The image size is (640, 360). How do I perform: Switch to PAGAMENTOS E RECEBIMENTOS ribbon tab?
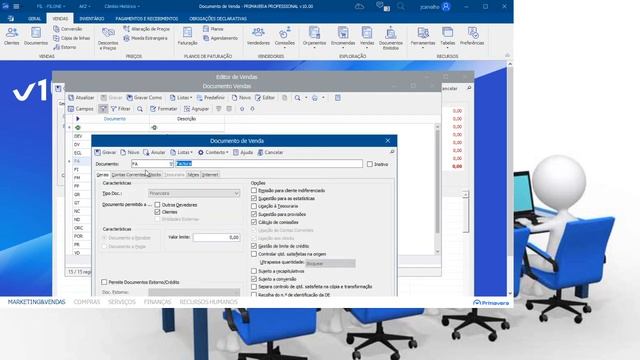pos(147,19)
